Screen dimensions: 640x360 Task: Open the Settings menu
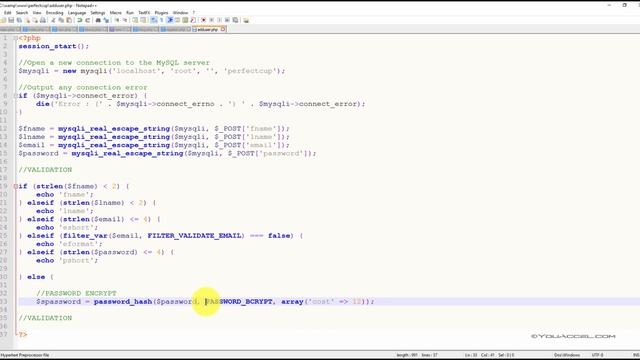[98, 13]
